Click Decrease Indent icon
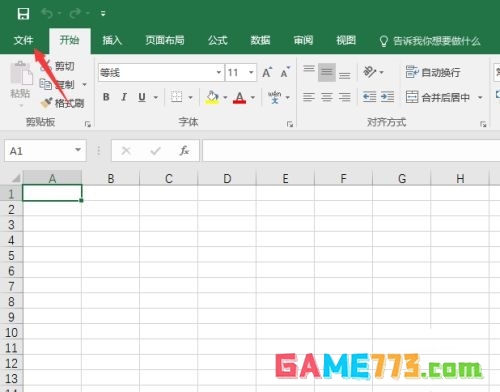 [369, 97]
